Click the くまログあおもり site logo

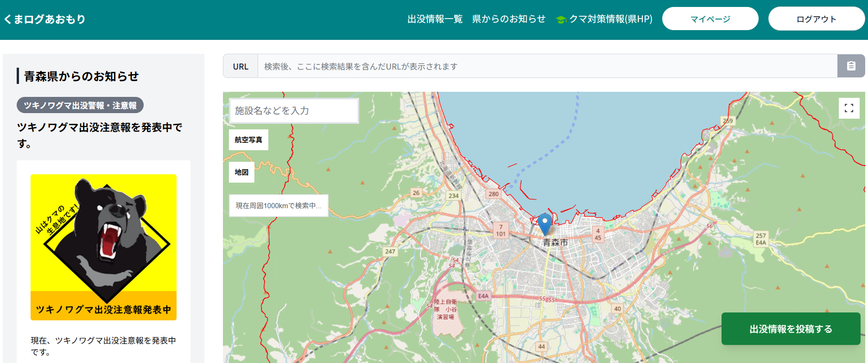coord(45,19)
